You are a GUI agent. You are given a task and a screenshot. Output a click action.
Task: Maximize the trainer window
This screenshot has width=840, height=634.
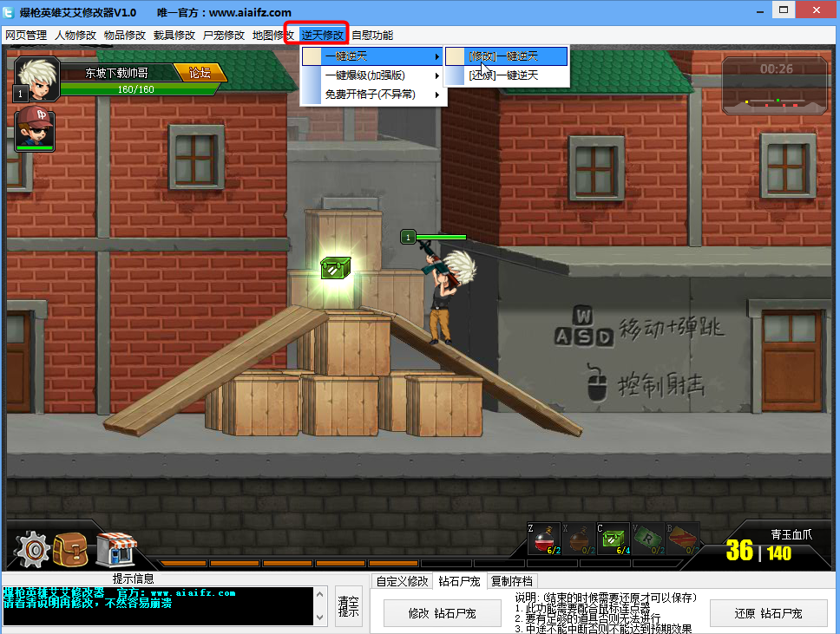pyautogui.click(x=784, y=10)
